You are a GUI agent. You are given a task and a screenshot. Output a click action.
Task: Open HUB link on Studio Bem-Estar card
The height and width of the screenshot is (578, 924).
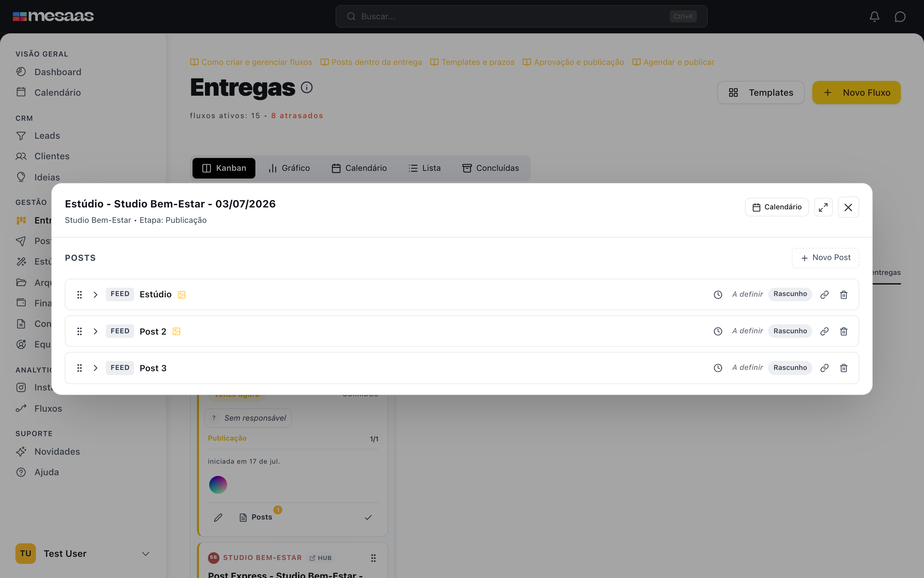coord(321,558)
